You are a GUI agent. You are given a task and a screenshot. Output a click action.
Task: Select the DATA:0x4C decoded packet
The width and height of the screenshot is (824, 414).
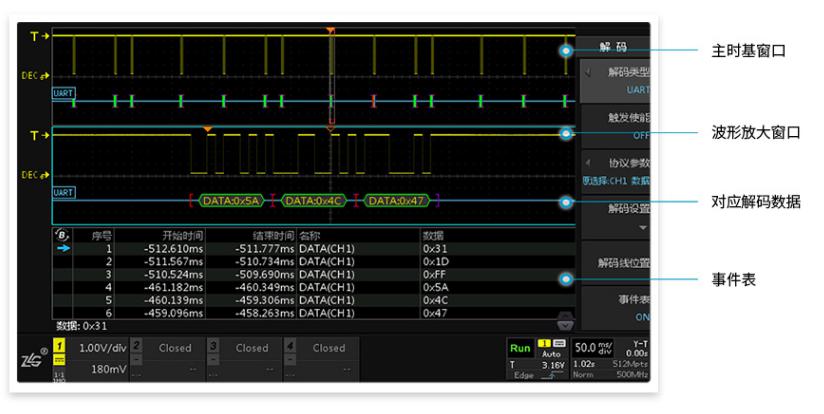(314, 201)
